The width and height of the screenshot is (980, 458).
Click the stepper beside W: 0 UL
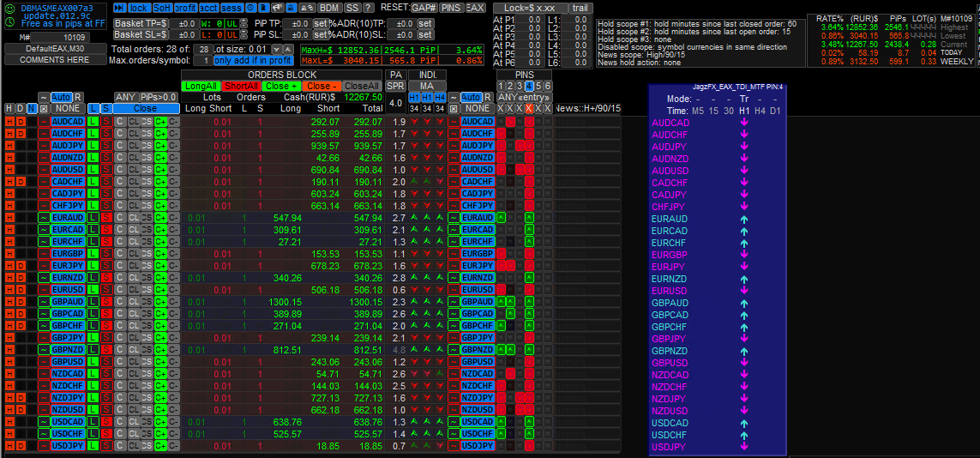coord(243,23)
